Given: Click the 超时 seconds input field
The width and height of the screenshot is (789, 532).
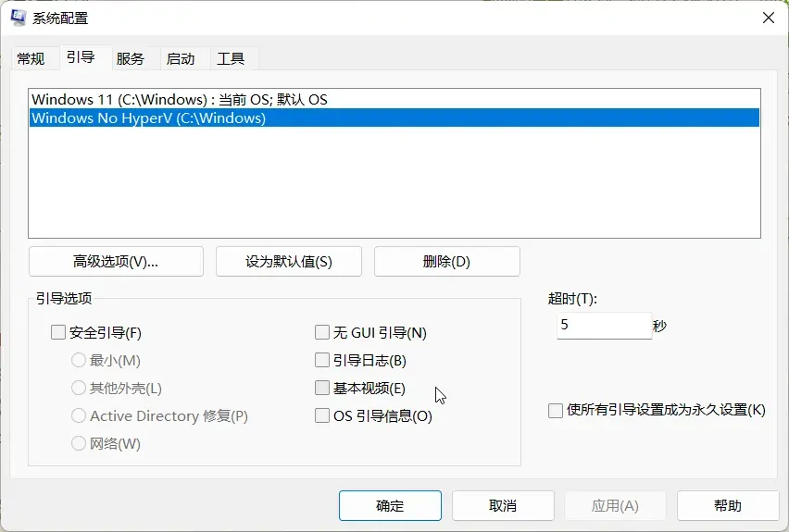Looking at the screenshot, I should click(605, 326).
